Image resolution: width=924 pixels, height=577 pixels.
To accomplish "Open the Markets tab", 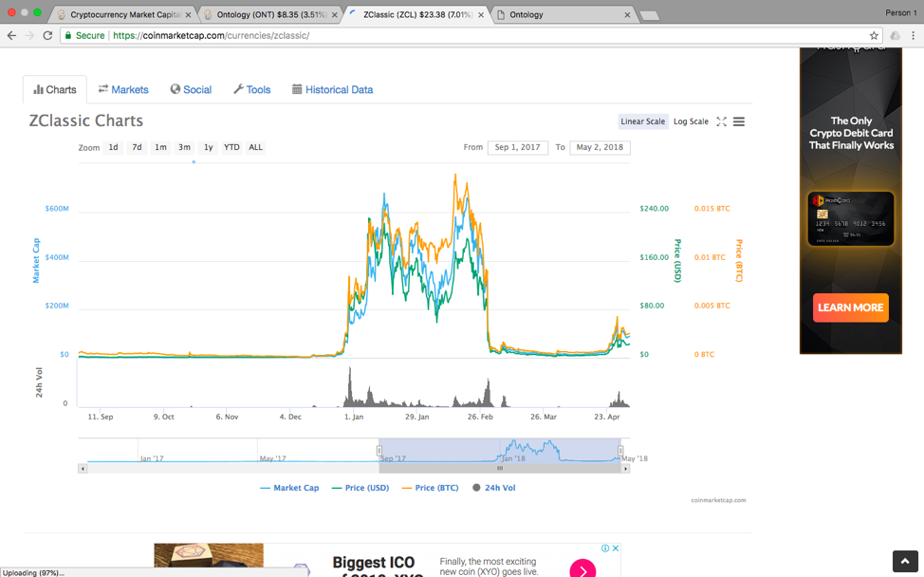I will pos(123,89).
